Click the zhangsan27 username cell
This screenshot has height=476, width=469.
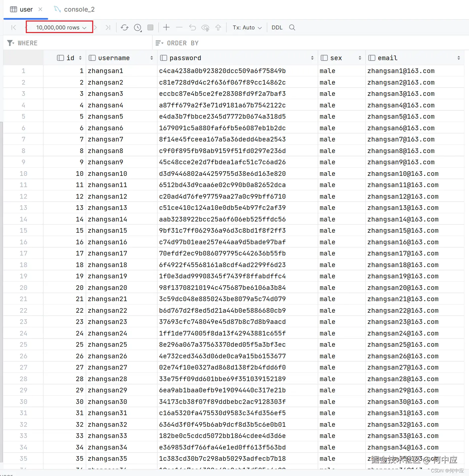[122, 367]
